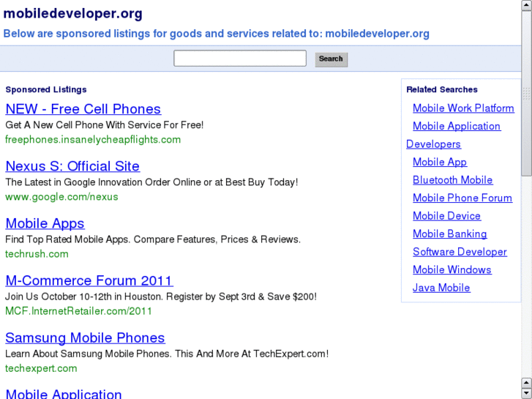Click the Related Searches heading

[442, 89]
